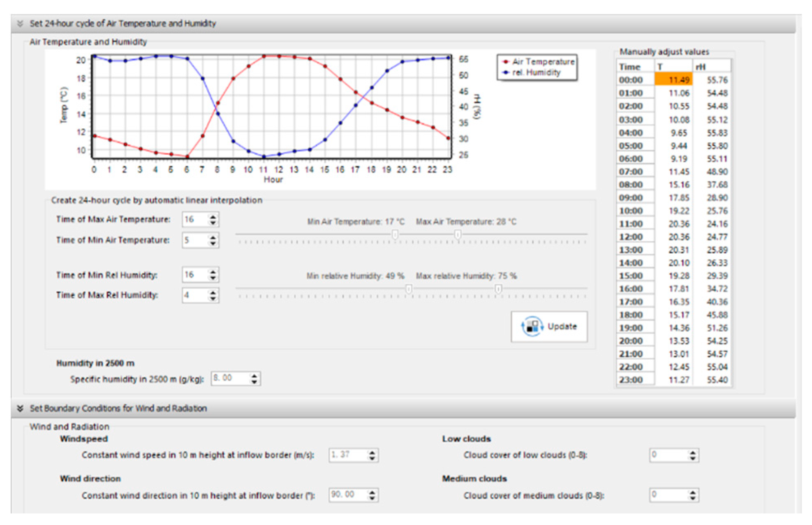Select the 12:00 row rH value 24.77
This screenshot has height=525, width=812.
pyautogui.click(x=717, y=237)
